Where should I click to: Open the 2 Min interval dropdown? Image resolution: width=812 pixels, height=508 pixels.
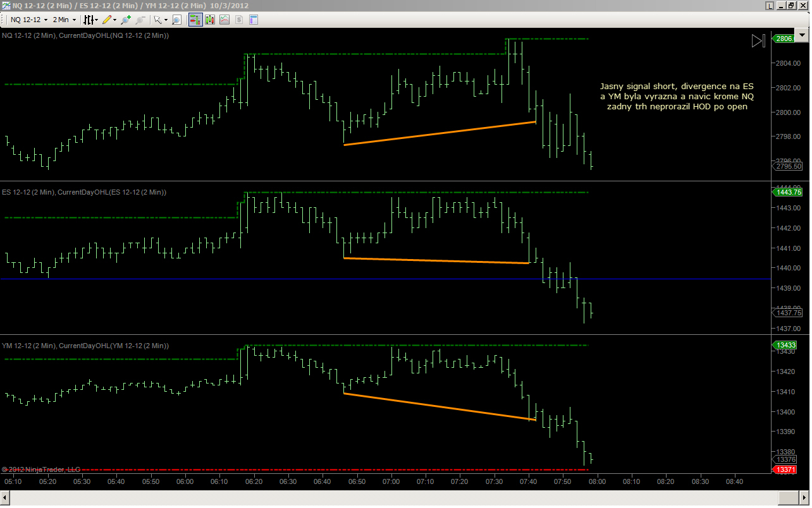[x=64, y=20]
